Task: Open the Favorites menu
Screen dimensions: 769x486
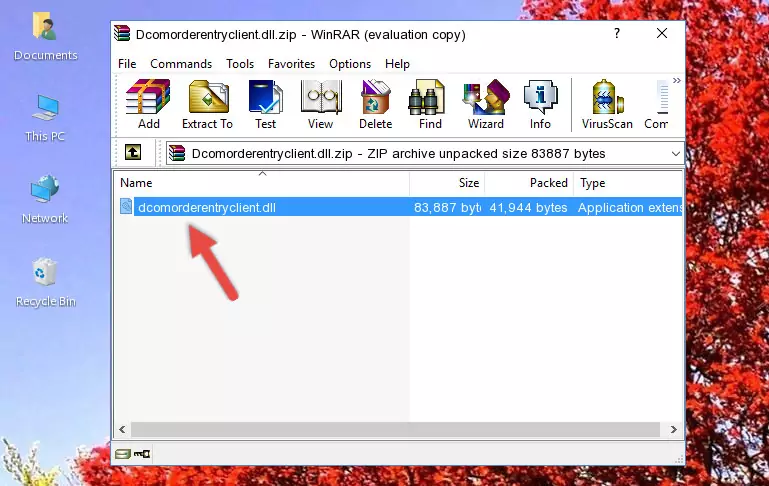Action: coord(291,64)
